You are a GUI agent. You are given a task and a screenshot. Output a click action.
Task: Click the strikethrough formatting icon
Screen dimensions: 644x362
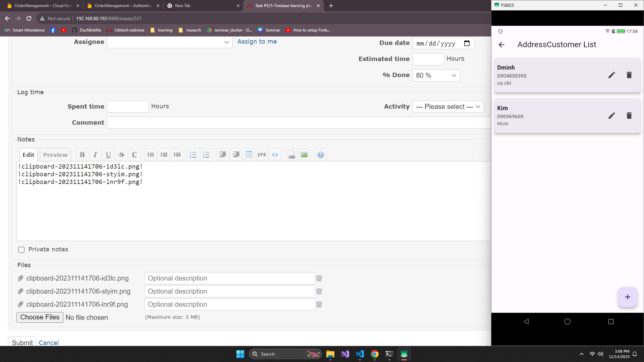point(121,155)
